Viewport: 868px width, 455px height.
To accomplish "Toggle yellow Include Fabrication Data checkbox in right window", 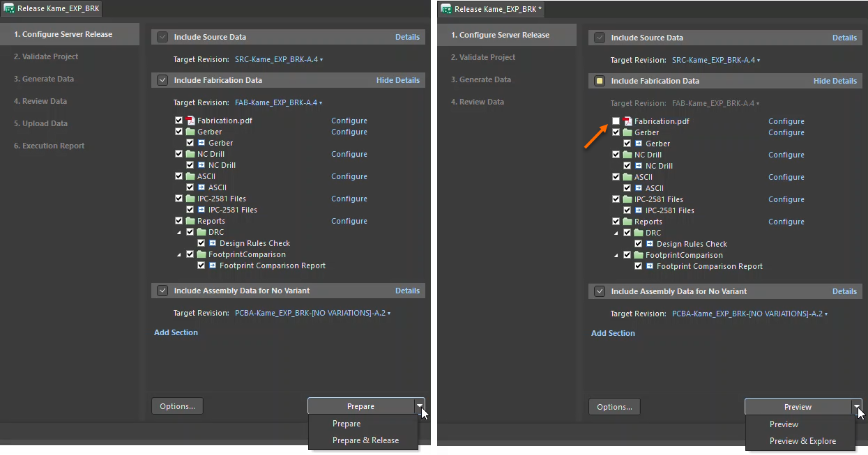I will tap(600, 81).
